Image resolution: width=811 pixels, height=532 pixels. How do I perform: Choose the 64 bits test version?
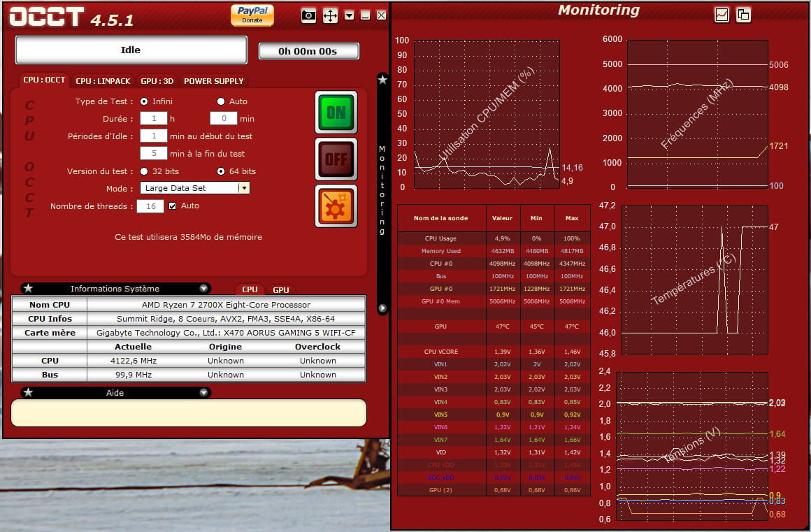221,171
